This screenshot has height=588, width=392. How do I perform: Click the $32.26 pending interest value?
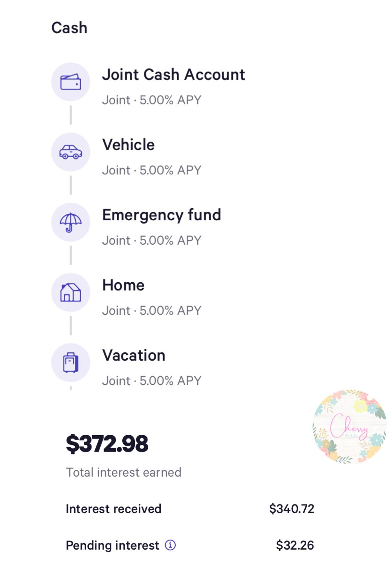point(295,545)
